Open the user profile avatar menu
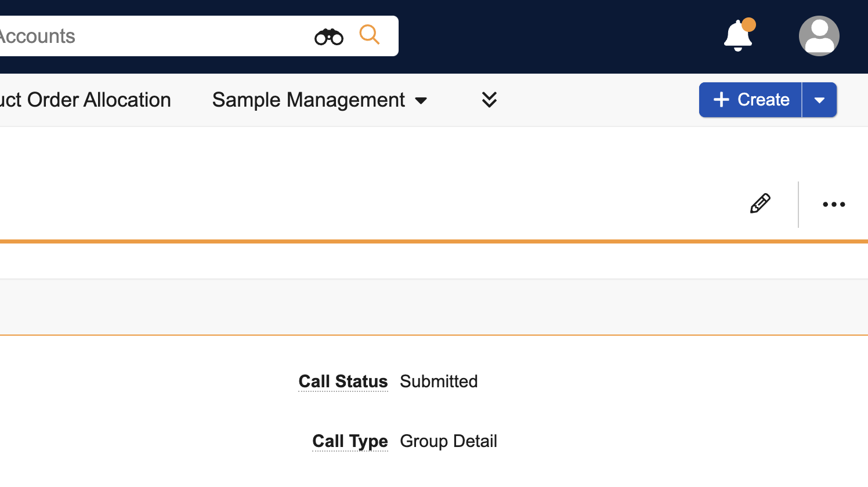868x487 pixels. point(819,36)
